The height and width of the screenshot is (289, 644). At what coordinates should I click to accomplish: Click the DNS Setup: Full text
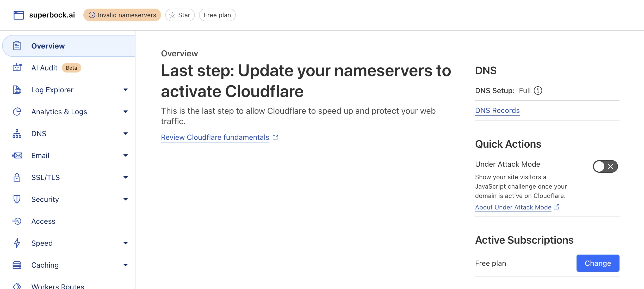pyautogui.click(x=503, y=91)
